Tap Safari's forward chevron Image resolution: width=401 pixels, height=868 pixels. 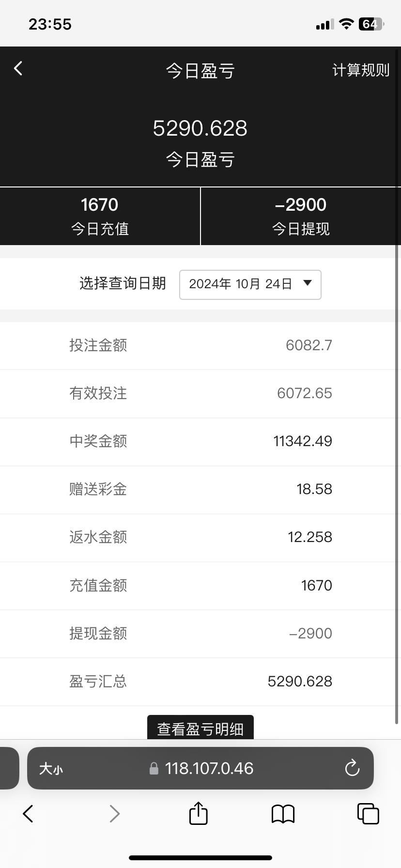coord(114,814)
